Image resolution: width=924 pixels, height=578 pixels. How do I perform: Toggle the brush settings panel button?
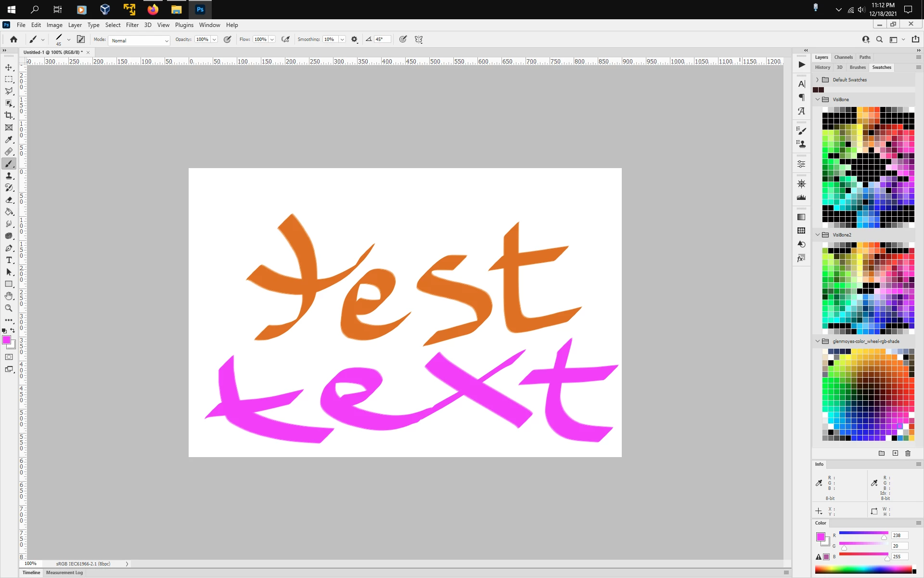(81, 39)
